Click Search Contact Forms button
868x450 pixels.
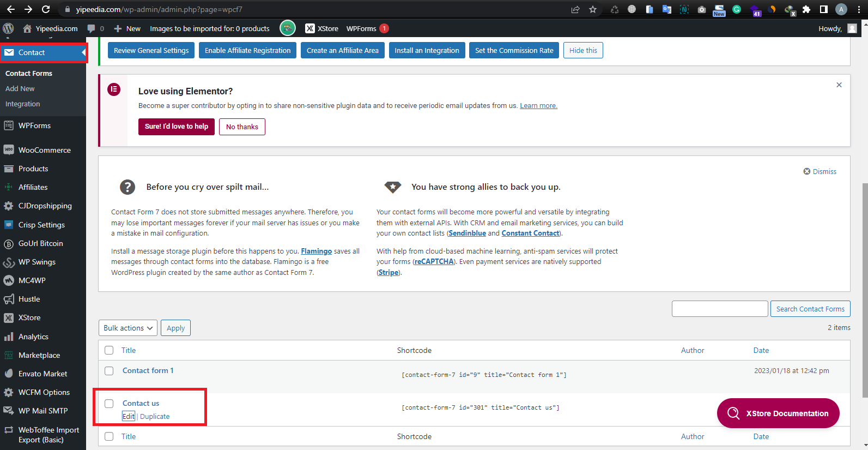click(810, 309)
